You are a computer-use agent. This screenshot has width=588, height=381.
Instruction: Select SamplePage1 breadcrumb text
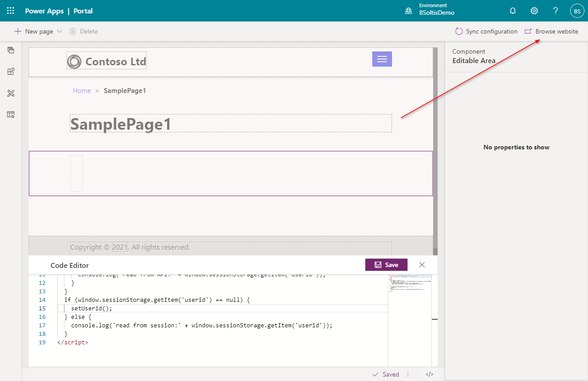(x=125, y=91)
